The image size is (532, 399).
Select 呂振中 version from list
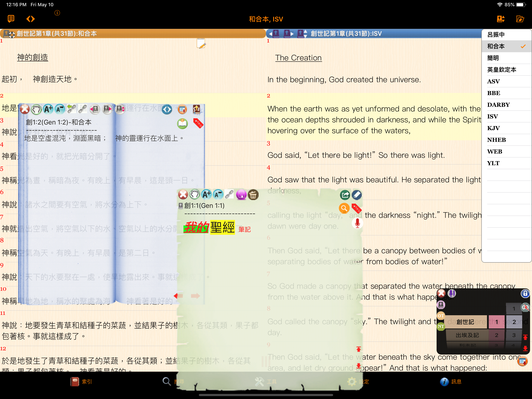506,35
